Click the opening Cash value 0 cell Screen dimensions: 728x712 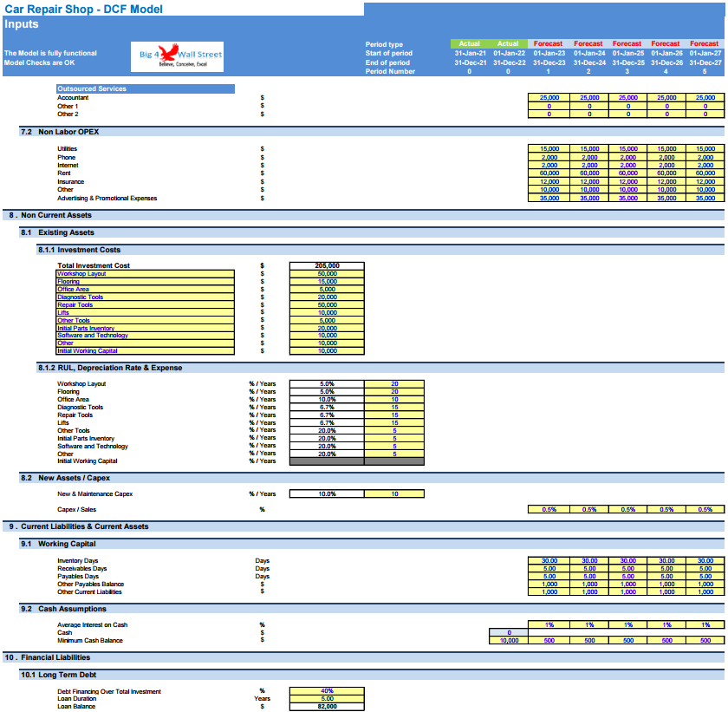509,632
